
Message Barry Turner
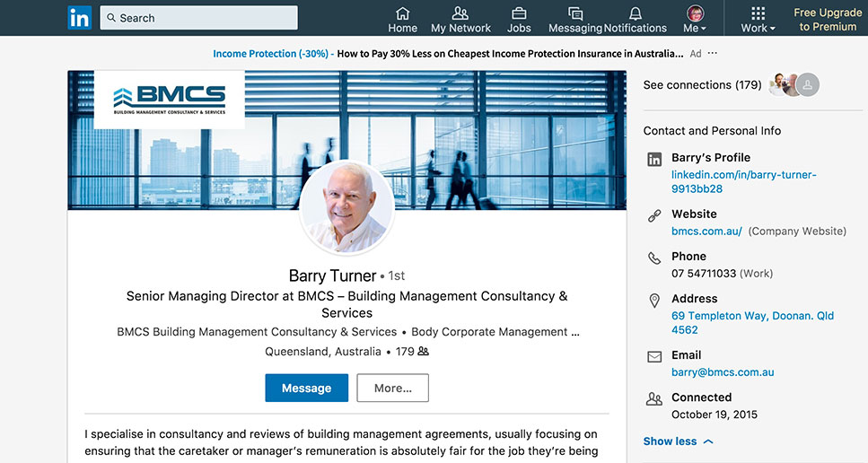click(307, 388)
